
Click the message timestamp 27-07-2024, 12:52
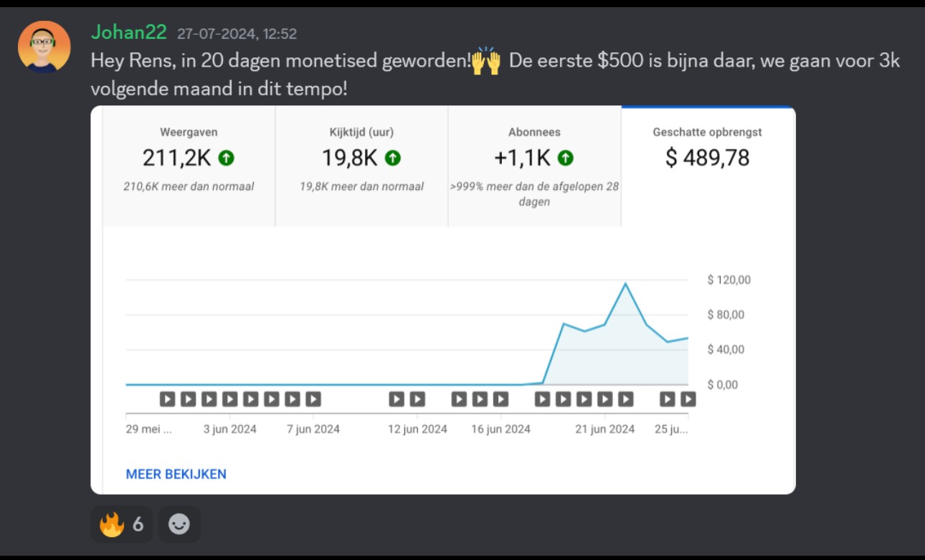(237, 34)
